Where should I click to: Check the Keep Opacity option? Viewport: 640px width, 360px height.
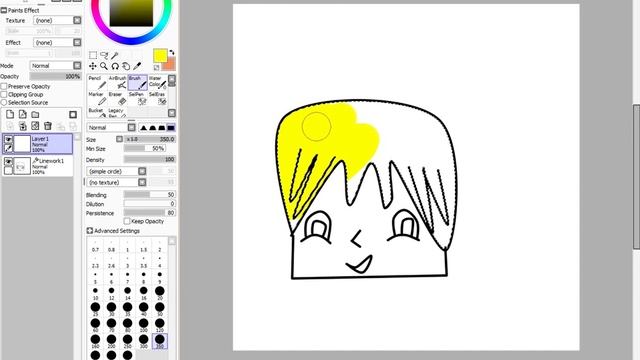(x=127, y=221)
